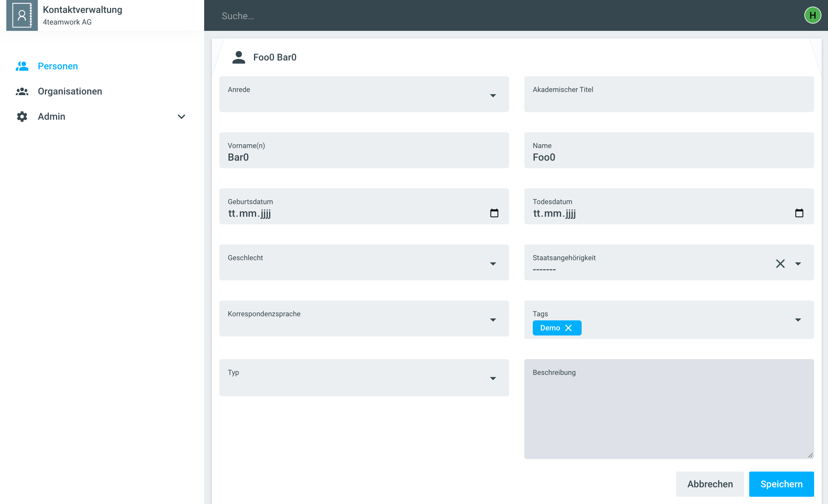Open the Todesdatum calendar picker icon
Image resolution: width=828 pixels, height=504 pixels.
click(x=799, y=213)
